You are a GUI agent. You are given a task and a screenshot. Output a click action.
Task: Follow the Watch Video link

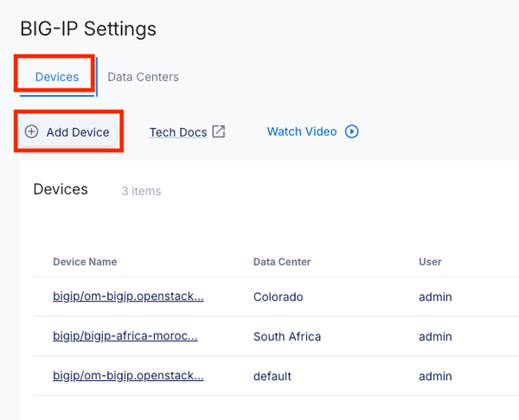[x=301, y=132]
